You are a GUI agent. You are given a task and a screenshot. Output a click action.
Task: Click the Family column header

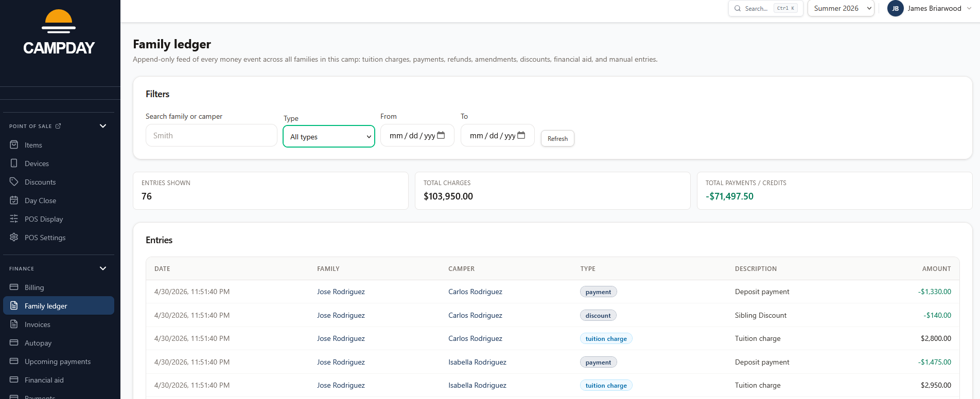click(328, 268)
